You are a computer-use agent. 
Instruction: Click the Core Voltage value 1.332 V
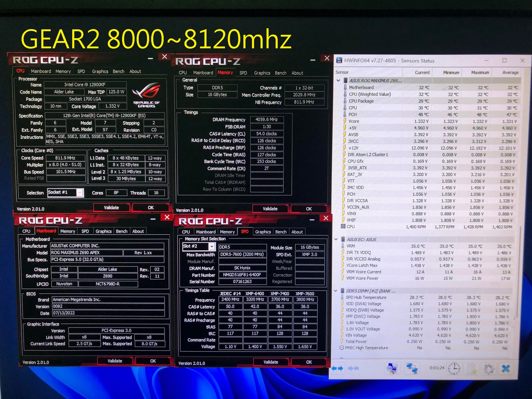112,106
